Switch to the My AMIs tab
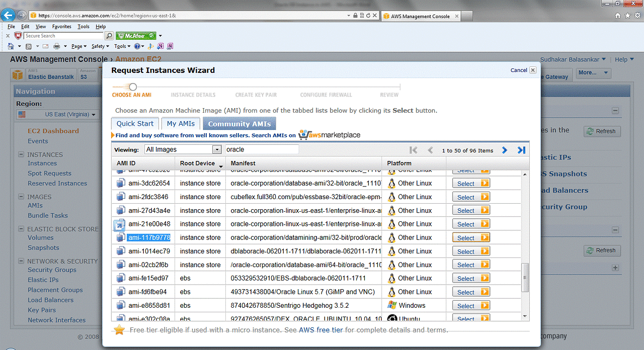The image size is (644, 350). click(181, 124)
